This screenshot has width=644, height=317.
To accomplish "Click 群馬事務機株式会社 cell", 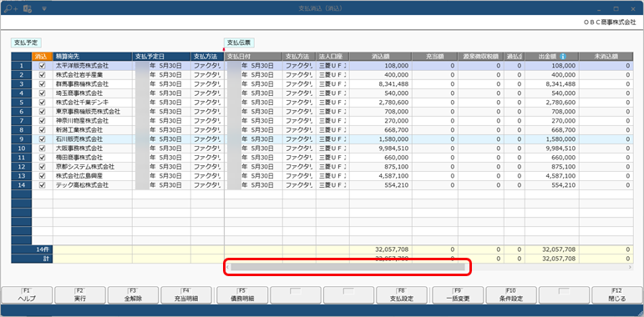I will pyautogui.click(x=93, y=84).
